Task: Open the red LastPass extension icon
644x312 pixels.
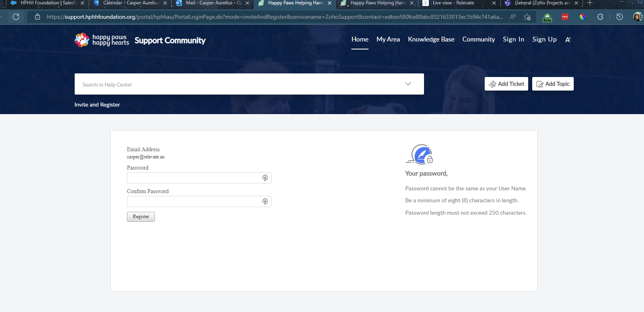Action: pyautogui.click(x=565, y=17)
